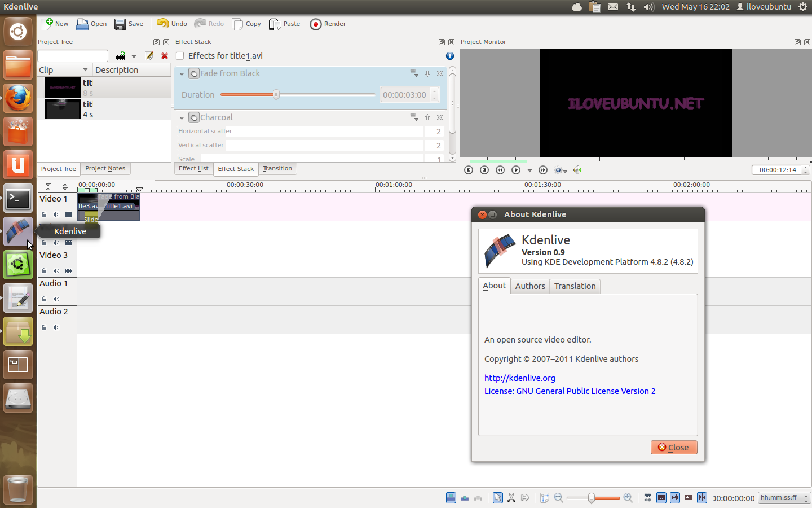Sort by the Clip column header
Viewport: 812px width, 508px height.
pyautogui.click(x=63, y=70)
